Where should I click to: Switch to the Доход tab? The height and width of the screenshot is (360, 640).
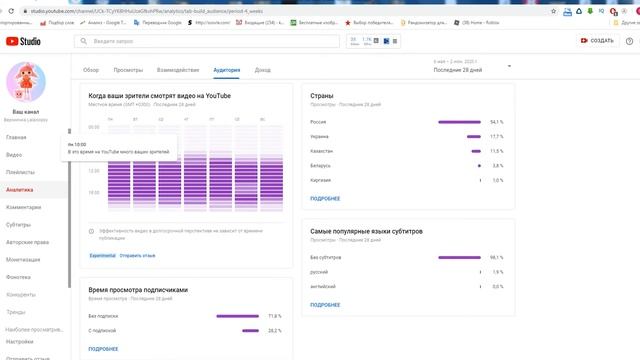tap(262, 70)
